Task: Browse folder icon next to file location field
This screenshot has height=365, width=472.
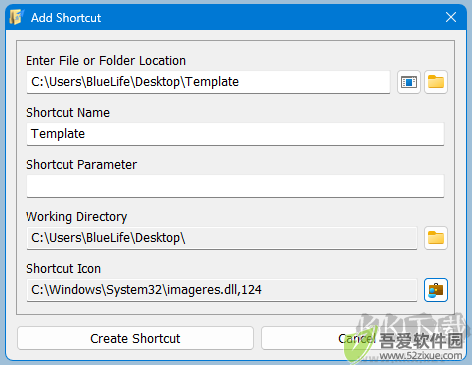Action: 436,82
